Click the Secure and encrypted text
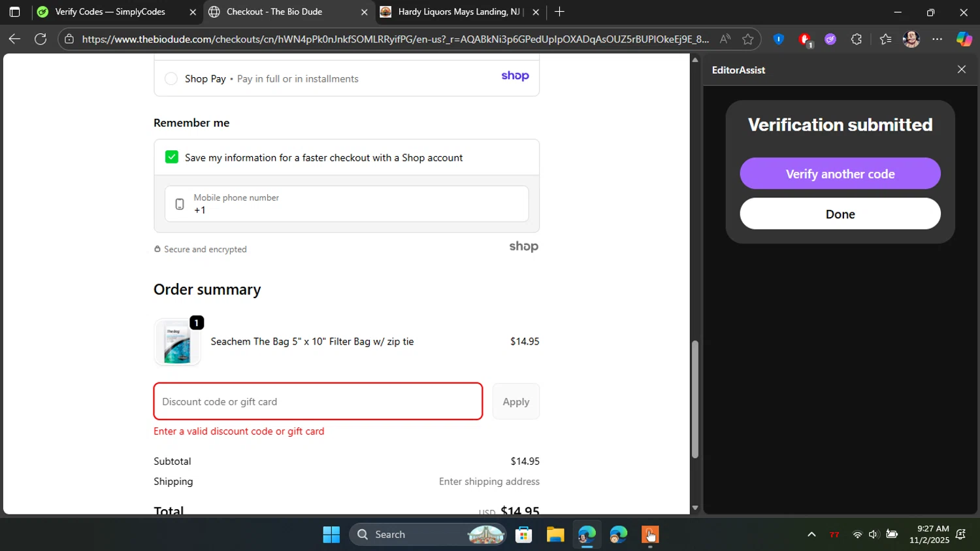Image resolution: width=980 pixels, height=551 pixels. 205,249
